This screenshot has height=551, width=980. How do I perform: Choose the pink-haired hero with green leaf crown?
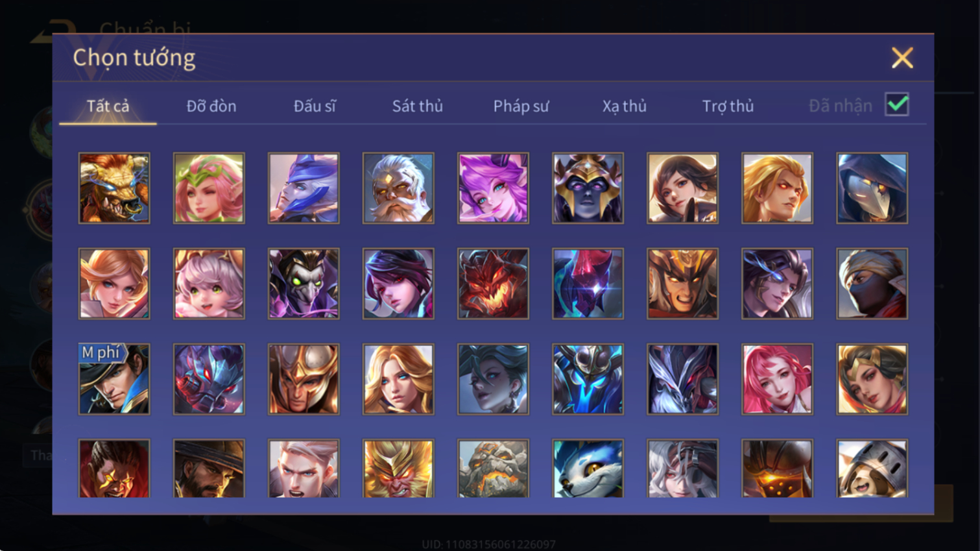[209, 188]
